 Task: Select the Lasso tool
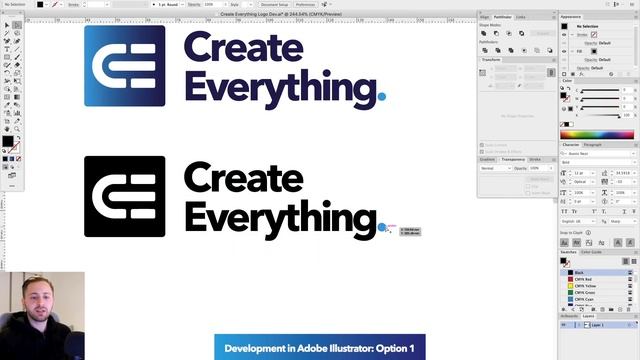pyautogui.click(x=17, y=33)
